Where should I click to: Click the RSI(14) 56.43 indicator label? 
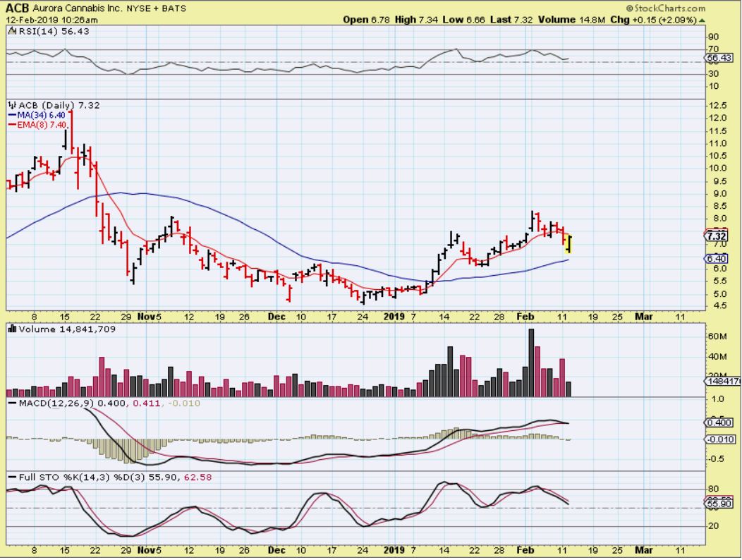(54, 31)
